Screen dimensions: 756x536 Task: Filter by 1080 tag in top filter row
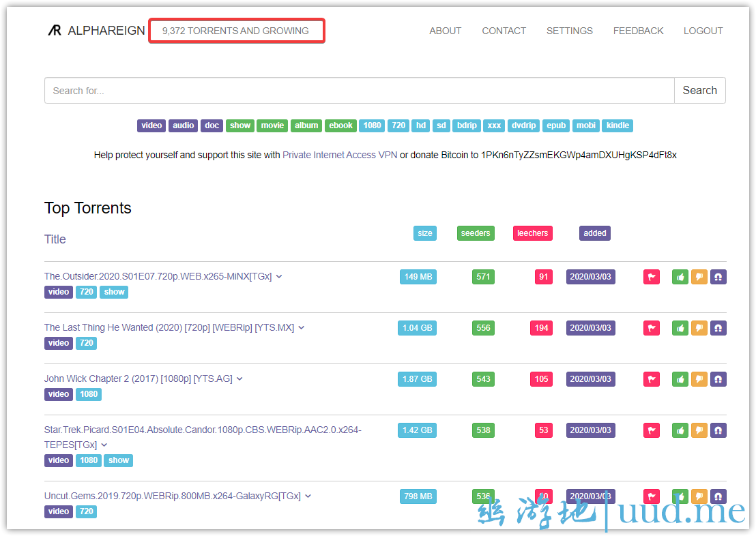point(372,125)
